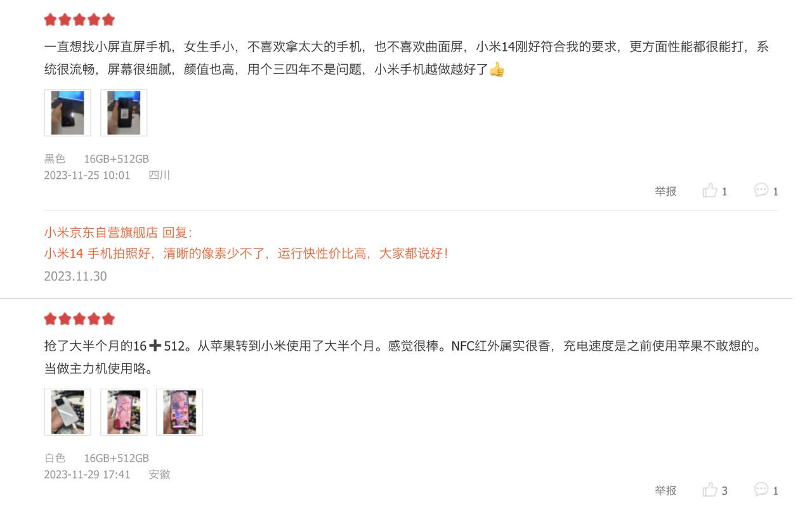The width and height of the screenshot is (812, 506).
Task: Open first photo thumbnail in the black phone review
Action: [x=67, y=113]
